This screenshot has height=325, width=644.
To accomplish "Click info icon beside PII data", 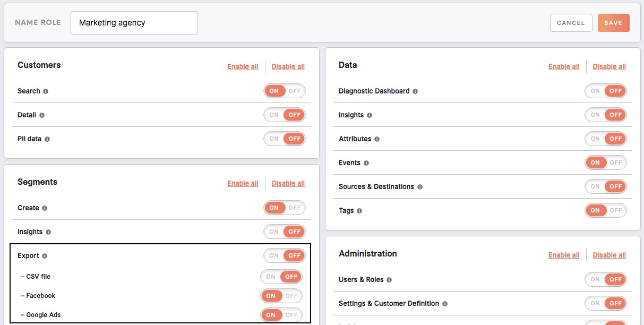I will (47, 139).
